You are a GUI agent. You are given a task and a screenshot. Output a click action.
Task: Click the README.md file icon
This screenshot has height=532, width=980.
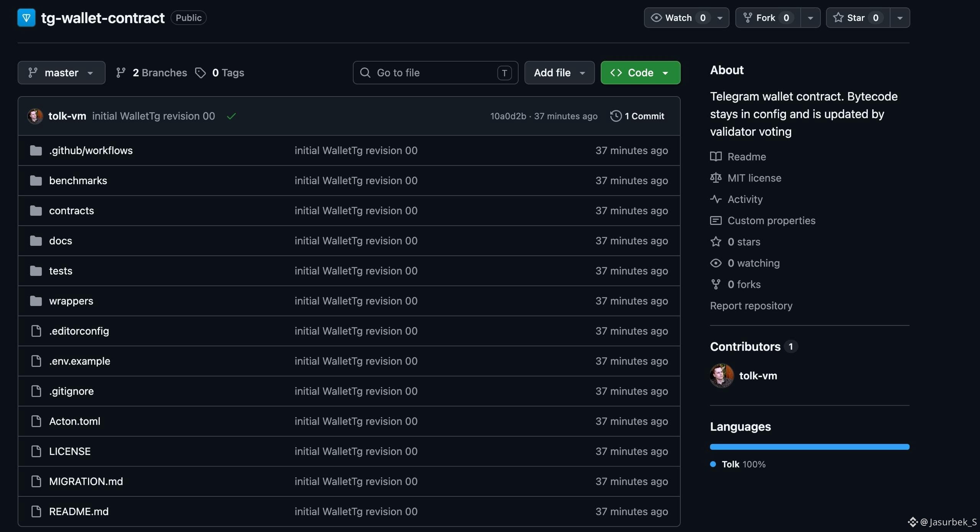[x=36, y=511]
